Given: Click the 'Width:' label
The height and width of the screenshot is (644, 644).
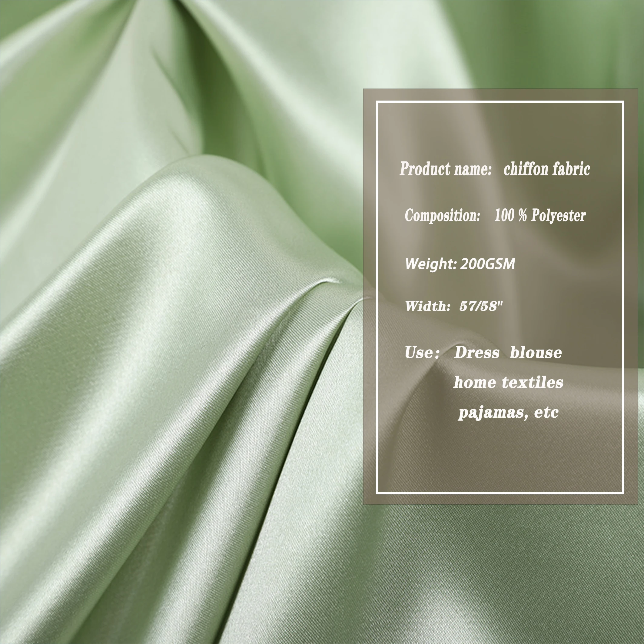Looking at the screenshot, I should point(427,306).
